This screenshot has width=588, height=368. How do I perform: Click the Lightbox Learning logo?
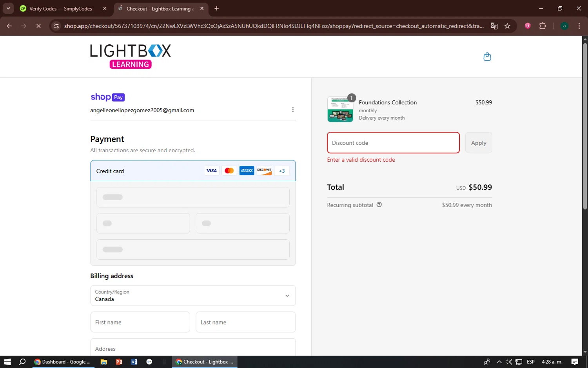[131, 56]
